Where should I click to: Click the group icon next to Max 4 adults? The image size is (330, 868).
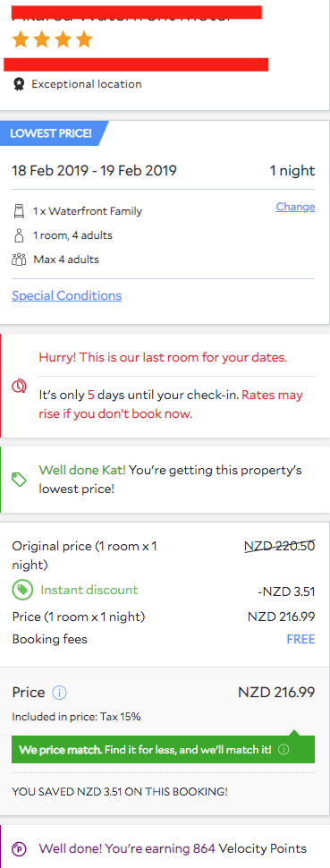click(x=19, y=260)
